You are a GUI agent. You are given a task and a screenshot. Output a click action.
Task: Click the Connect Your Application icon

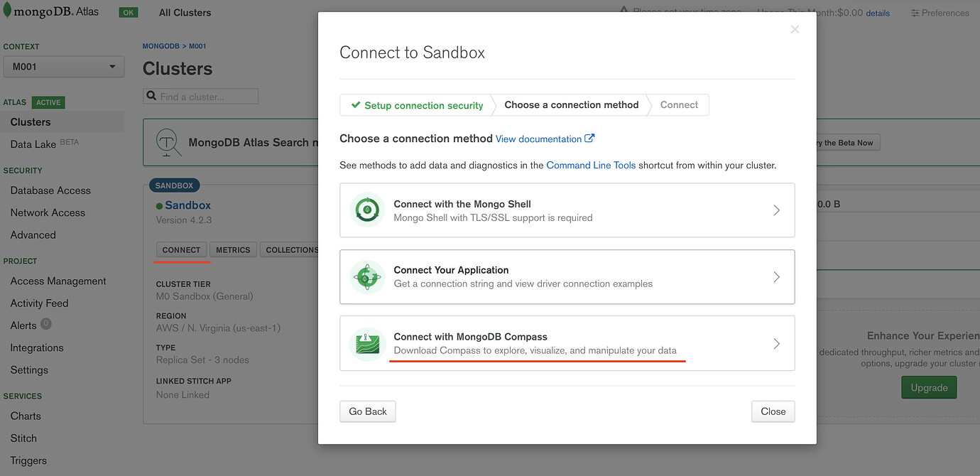(367, 276)
